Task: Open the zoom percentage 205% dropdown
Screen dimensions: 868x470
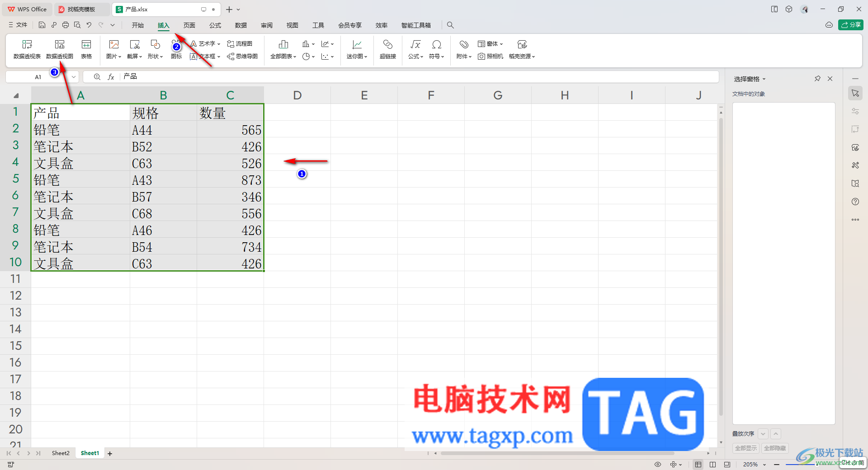Action: (x=764, y=465)
